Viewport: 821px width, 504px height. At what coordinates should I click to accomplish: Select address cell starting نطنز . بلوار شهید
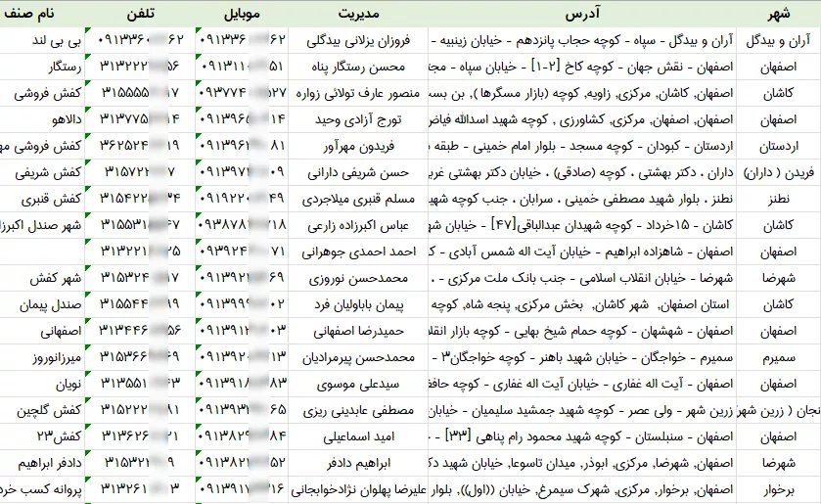point(582,199)
